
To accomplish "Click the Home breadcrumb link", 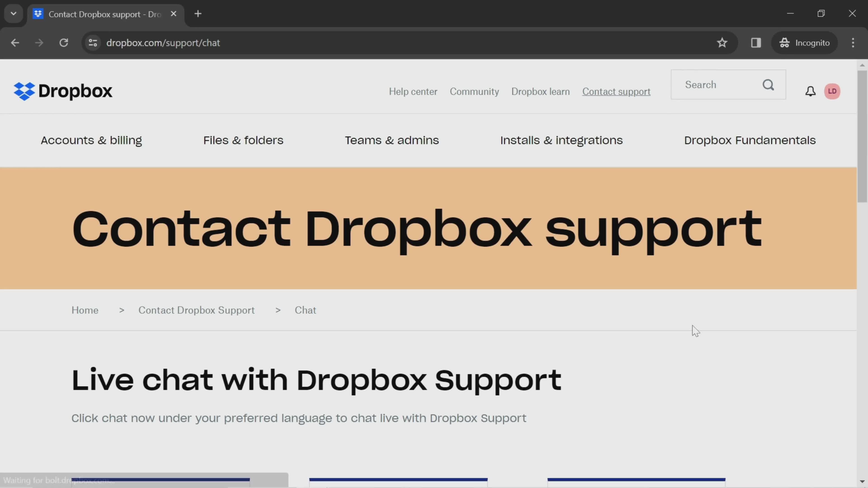I will click(x=85, y=310).
